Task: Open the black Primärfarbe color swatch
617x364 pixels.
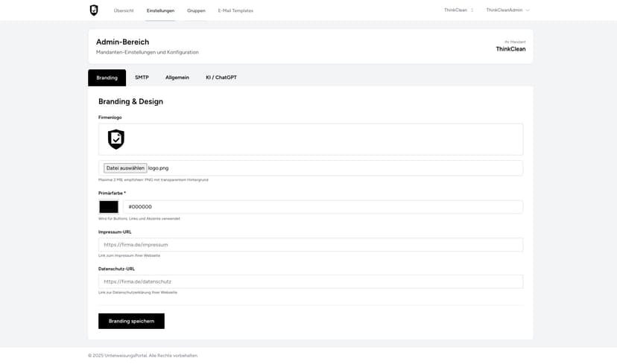Action: 109,207
